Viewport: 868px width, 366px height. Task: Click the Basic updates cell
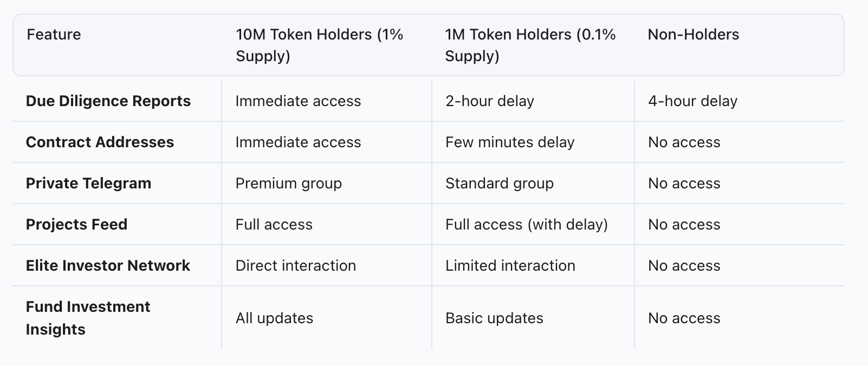494,318
